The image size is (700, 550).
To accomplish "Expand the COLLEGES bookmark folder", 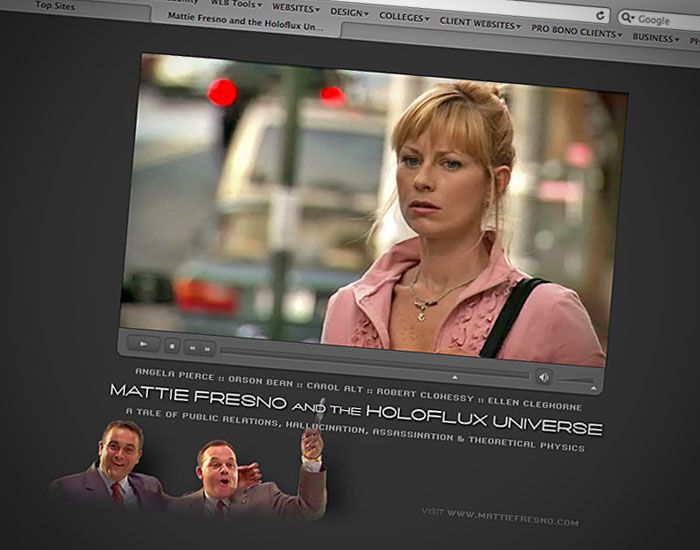I will pyautogui.click(x=404, y=17).
